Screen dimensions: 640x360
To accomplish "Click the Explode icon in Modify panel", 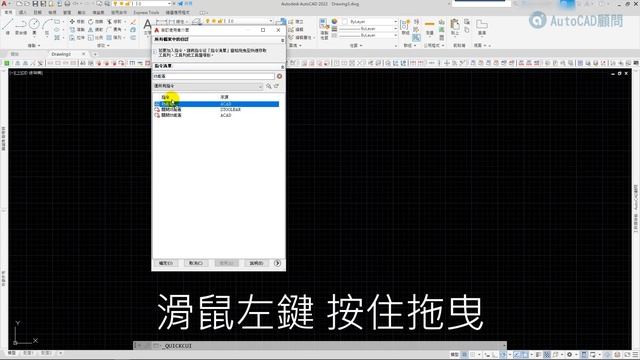I will point(133,29).
